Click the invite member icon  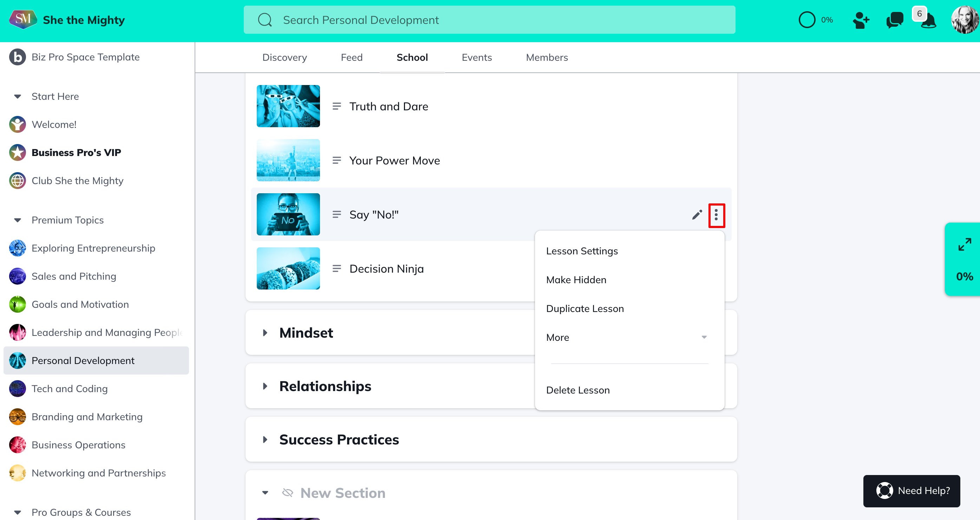click(861, 20)
